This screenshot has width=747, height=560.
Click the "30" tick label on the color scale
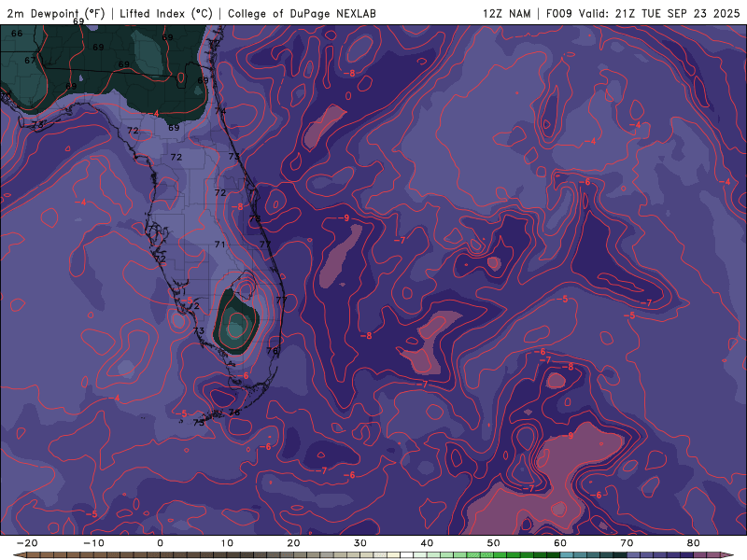(x=360, y=543)
